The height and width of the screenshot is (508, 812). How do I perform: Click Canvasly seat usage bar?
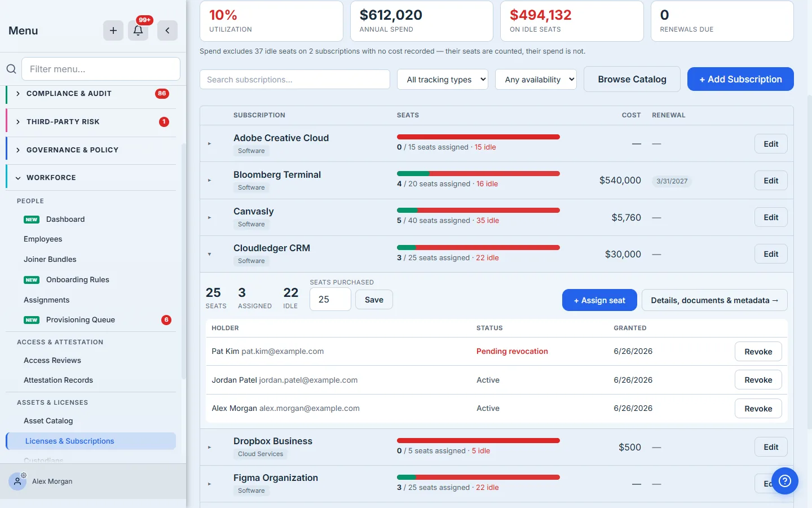478,210
